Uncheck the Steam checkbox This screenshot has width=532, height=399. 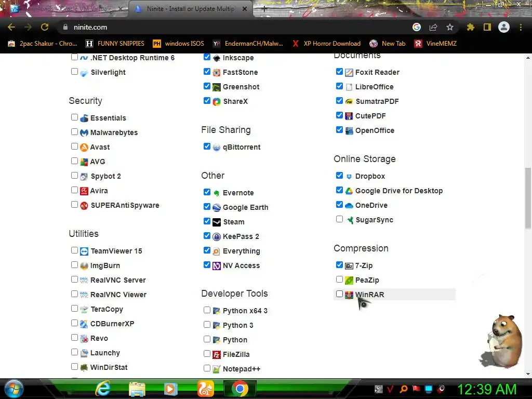point(207,221)
